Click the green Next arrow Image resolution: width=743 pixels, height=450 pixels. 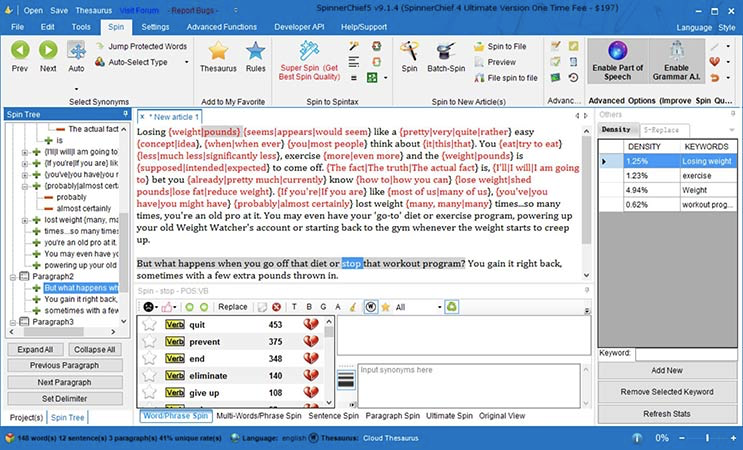[48, 56]
